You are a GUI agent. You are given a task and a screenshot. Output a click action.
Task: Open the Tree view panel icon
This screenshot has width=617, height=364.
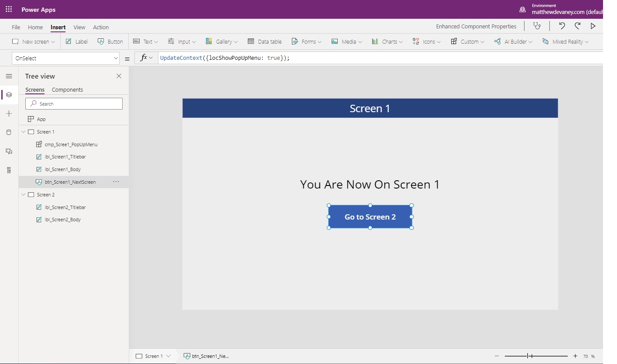point(9,95)
